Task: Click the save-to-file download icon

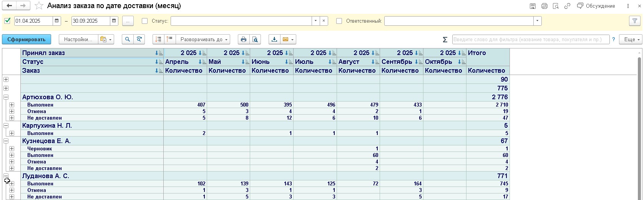Action: click(x=274, y=39)
